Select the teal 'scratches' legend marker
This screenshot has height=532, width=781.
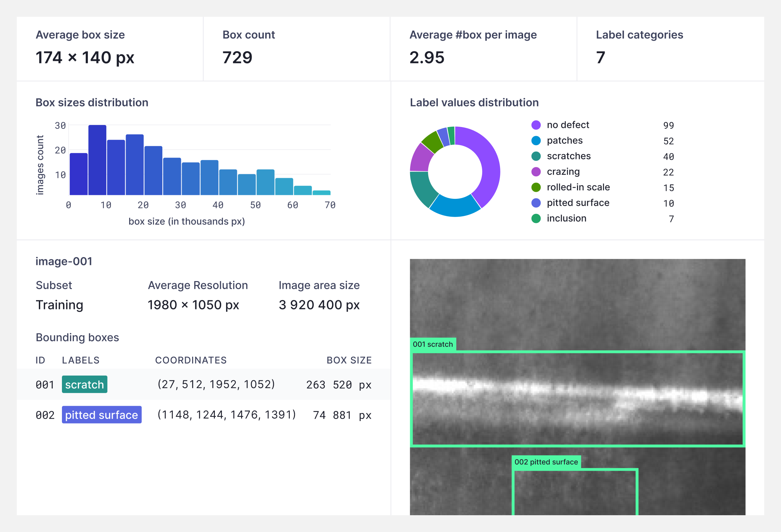[536, 156]
